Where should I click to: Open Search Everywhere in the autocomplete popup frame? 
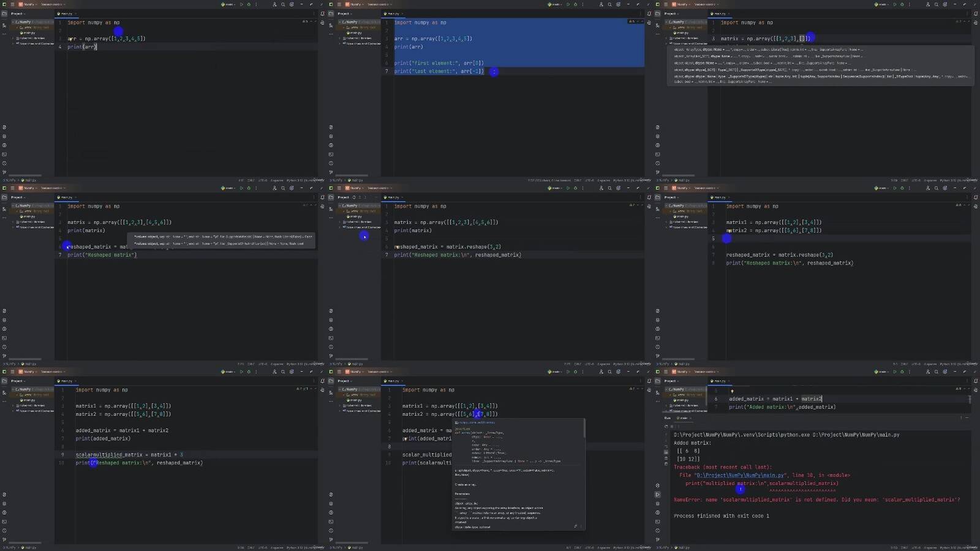tap(937, 4)
